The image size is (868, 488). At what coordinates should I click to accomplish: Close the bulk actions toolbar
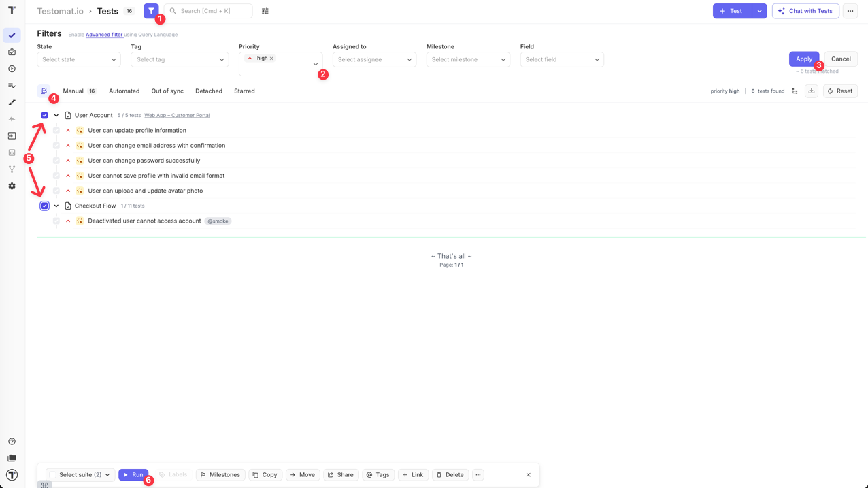(x=529, y=475)
